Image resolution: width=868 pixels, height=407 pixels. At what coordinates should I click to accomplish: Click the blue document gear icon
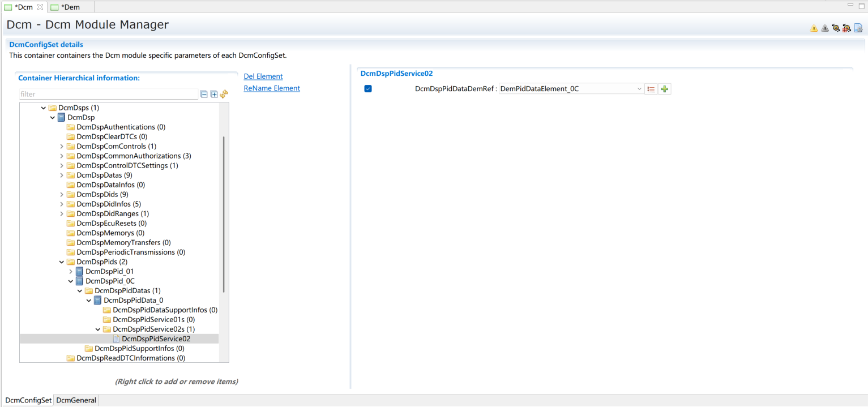[x=858, y=28]
